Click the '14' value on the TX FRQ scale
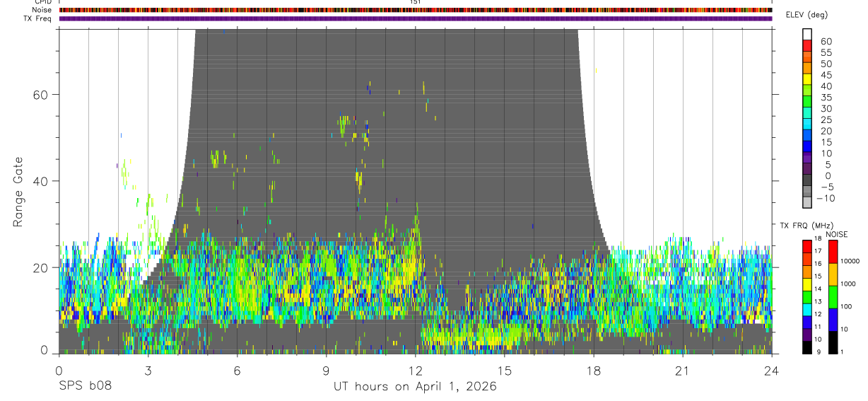The height and width of the screenshot is (401, 868). point(818,289)
